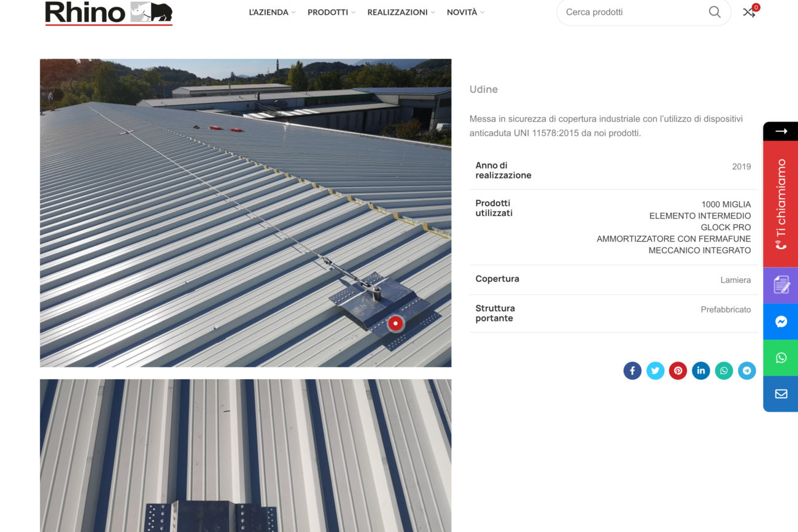Share via WhatsApp round icon
798x532 pixels.
pyautogui.click(x=724, y=371)
